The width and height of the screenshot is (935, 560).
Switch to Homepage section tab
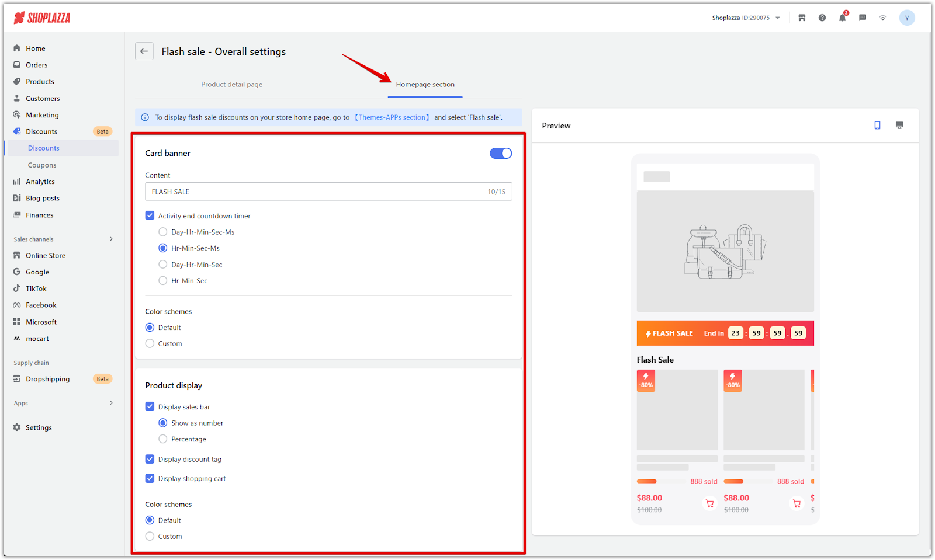[425, 85]
